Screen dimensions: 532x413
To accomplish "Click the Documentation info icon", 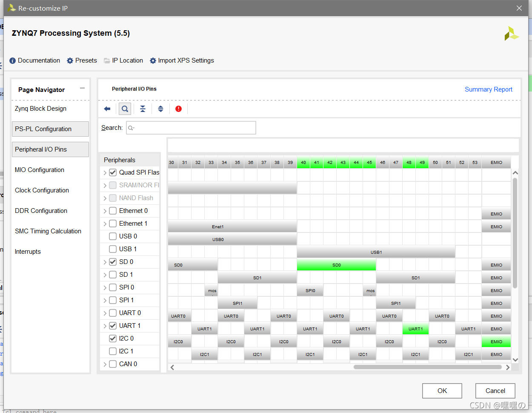I will (x=12, y=60).
